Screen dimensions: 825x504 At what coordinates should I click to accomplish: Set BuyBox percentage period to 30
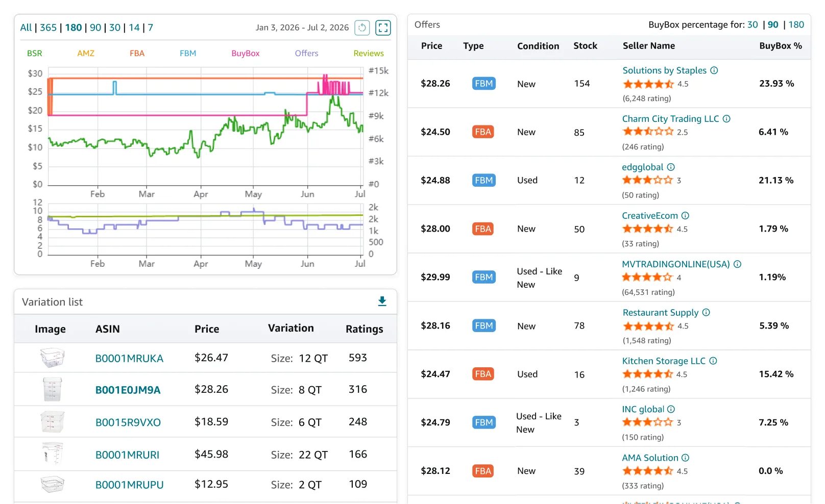click(753, 24)
